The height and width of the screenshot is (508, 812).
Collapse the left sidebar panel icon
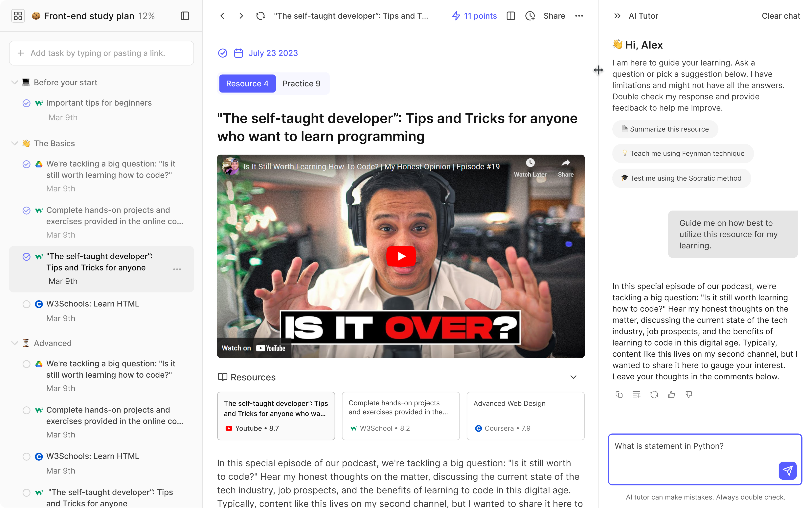point(185,16)
